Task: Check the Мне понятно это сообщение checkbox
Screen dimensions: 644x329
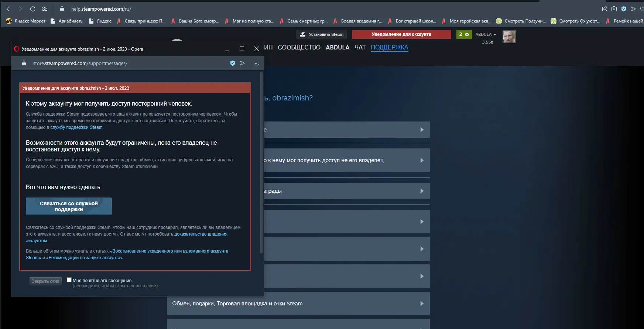Action: point(69,280)
